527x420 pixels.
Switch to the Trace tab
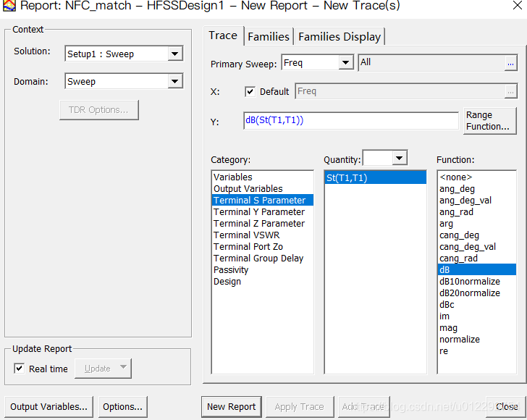click(223, 35)
